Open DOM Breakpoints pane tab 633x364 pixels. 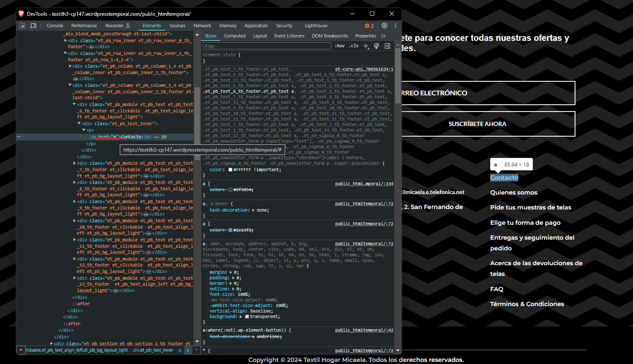(330, 36)
